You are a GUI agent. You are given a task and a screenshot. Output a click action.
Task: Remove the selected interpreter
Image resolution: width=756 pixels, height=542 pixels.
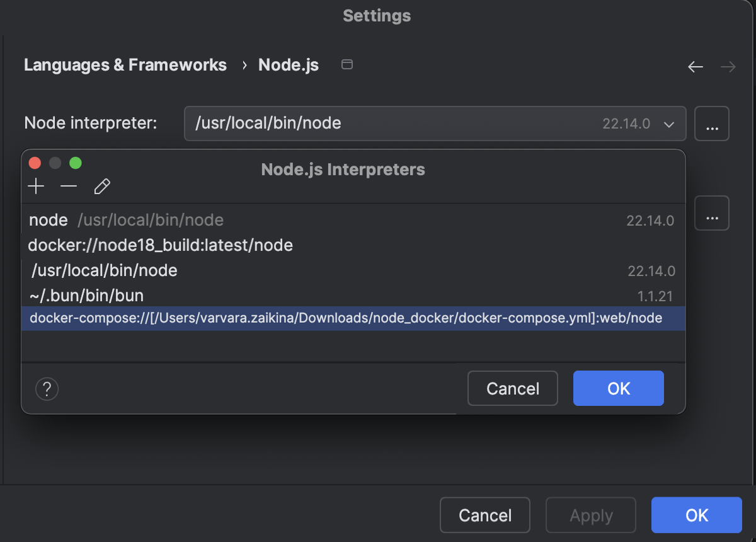(69, 186)
